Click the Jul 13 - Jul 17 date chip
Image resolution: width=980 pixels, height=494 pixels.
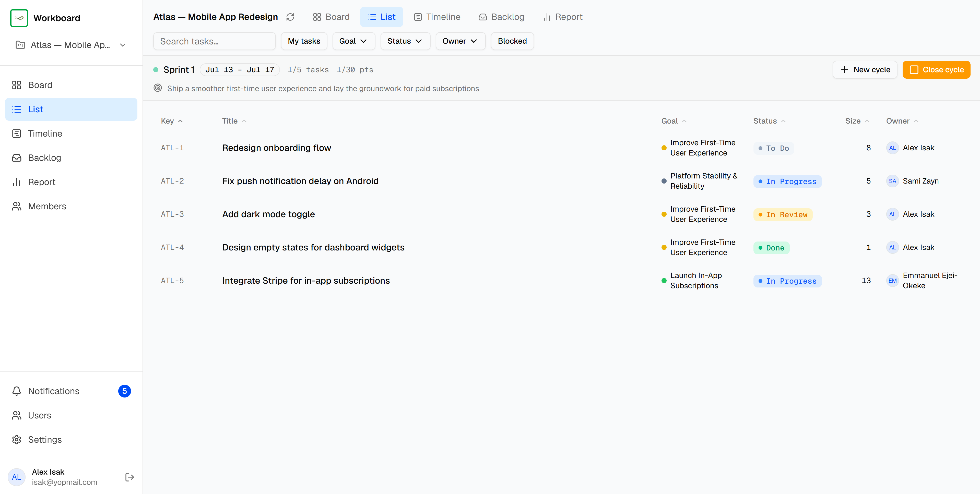pyautogui.click(x=240, y=70)
